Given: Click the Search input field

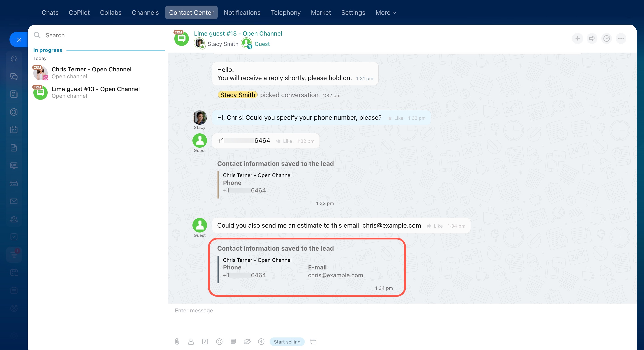Looking at the screenshot, I should click(x=100, y=35).
